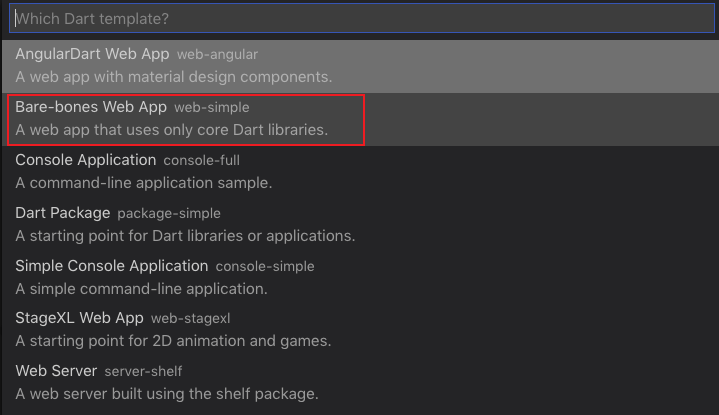
Task: Click 'A command-line application sample' description
Action: coord(144,183)
